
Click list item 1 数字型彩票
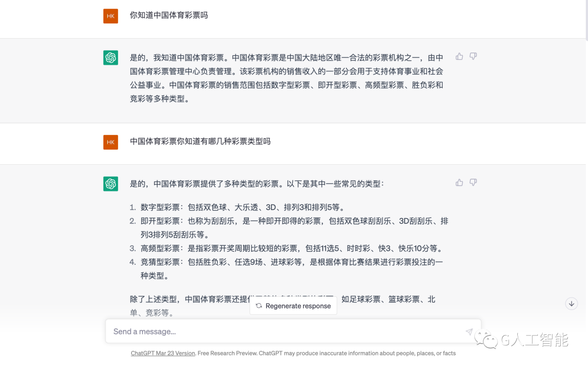tap(237, 207)
